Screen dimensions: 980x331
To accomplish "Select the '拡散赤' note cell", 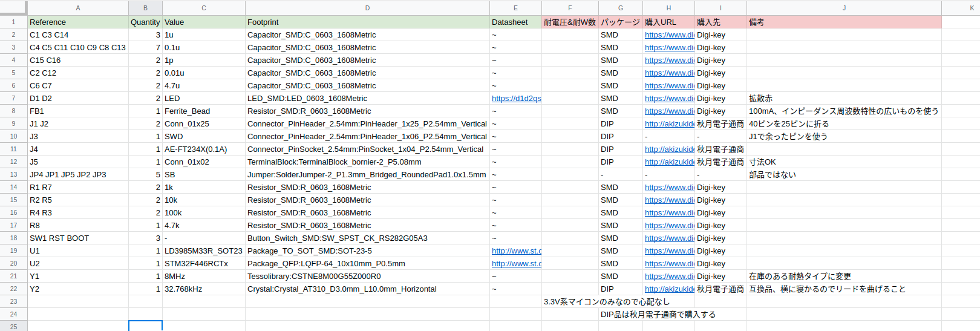I will [x=844, y=98].
